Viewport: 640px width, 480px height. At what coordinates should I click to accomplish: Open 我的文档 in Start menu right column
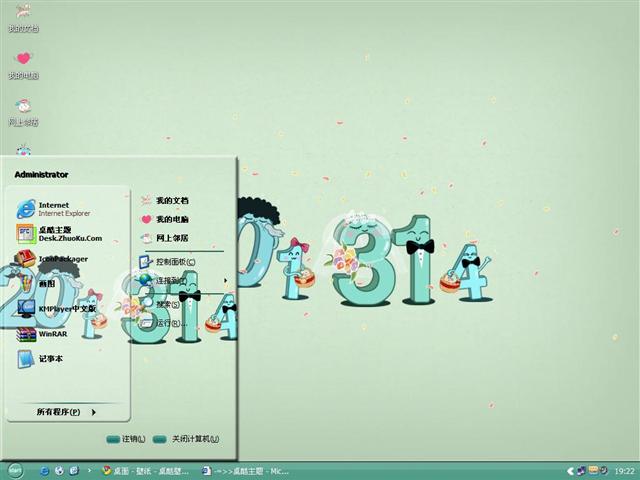165,200
